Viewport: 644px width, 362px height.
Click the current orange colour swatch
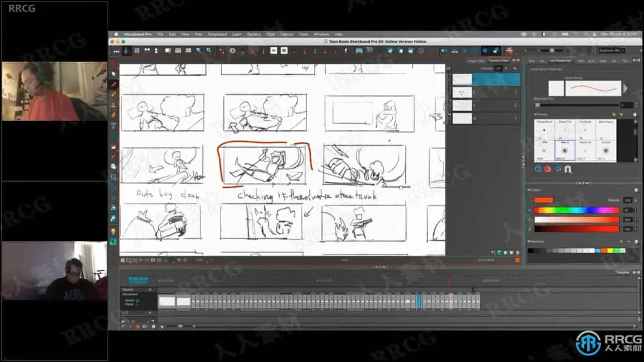[x=543, y=200]
